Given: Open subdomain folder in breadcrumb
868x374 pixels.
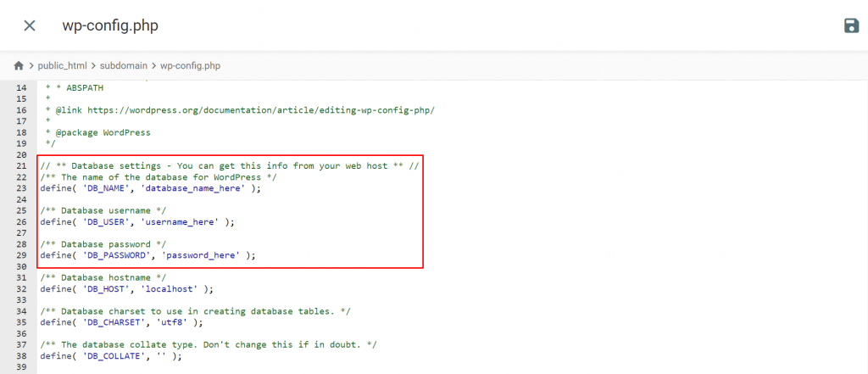Looking at the screenshot, I should 124,65.
